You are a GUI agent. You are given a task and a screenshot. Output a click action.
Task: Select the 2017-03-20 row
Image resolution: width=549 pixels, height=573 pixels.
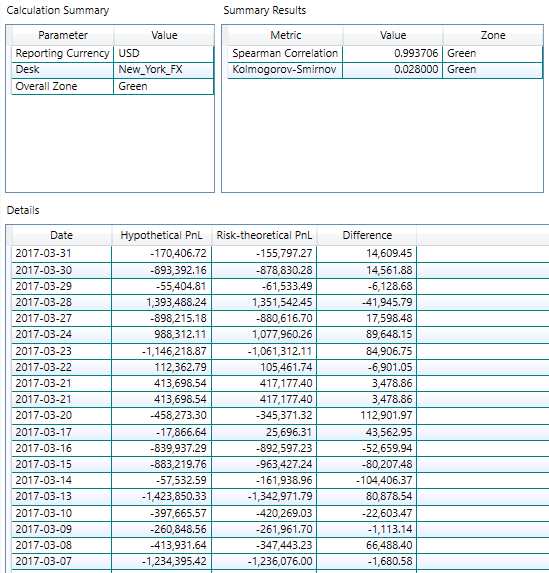[x=280, y=415]
